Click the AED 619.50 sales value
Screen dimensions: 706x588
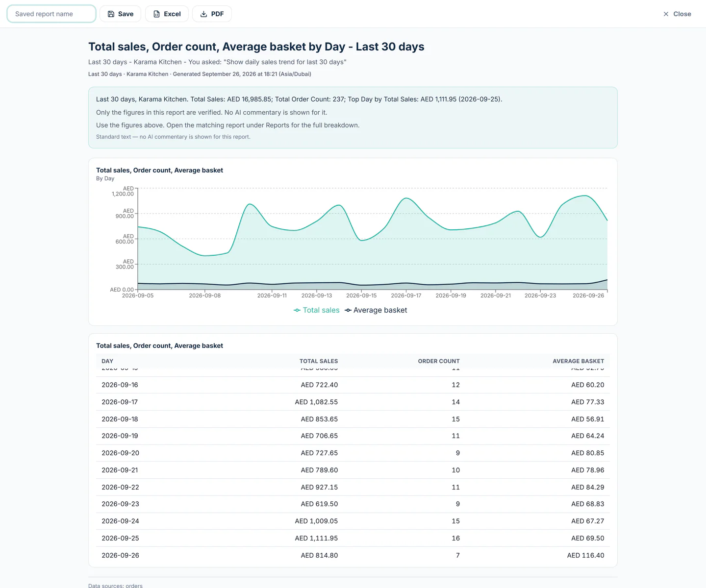pyautogui.click(x=319, y=504)
